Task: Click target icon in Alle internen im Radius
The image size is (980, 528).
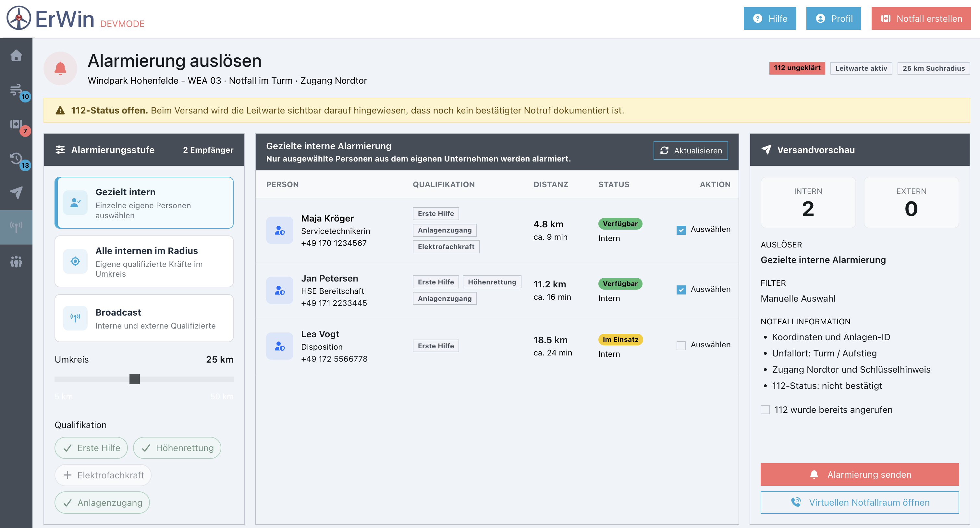Action: click(x=75, y=261)
